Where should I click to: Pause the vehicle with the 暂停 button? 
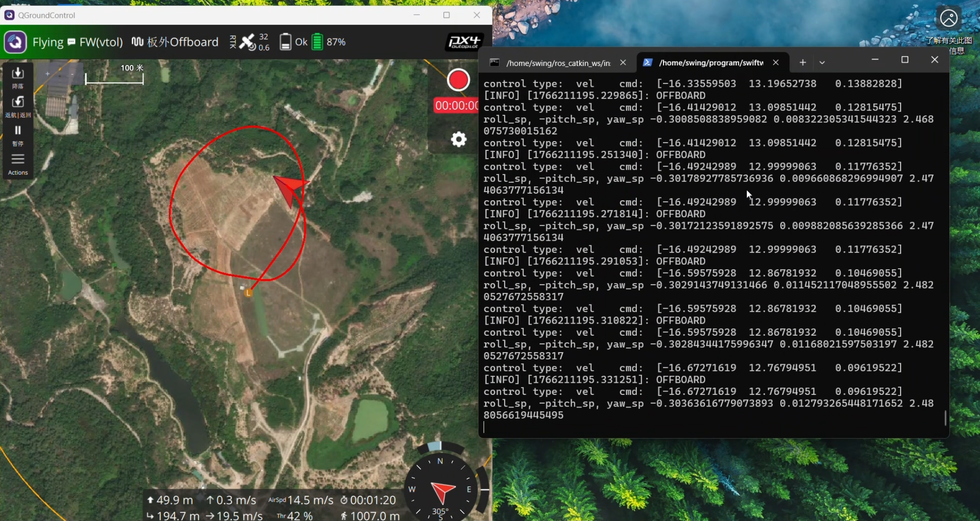click(18, 135)
